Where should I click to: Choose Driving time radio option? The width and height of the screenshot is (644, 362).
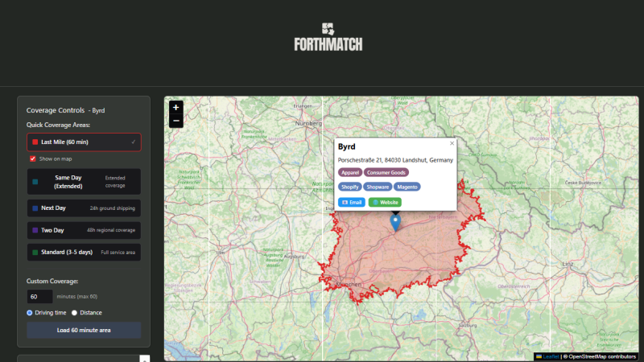[x=30, y=313]
